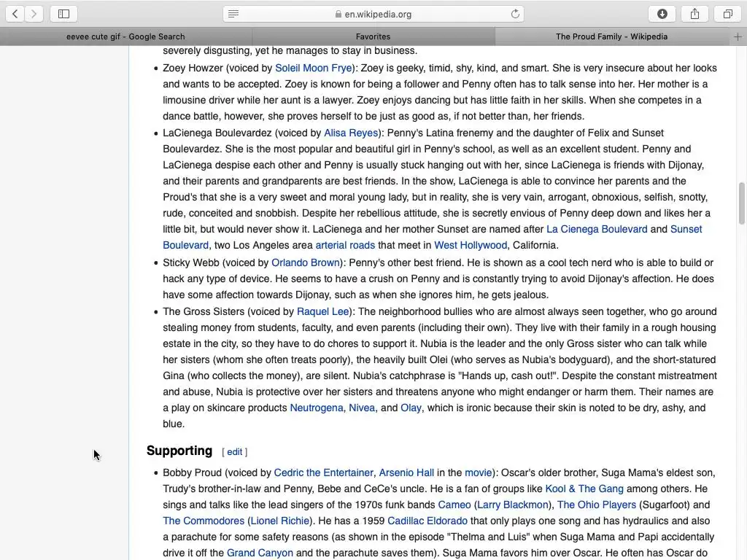The height and width of the screenshot is (560, 747).
Task: Click the 'LaCienega Boulevardez' entry text
Action: pos(217,133)
